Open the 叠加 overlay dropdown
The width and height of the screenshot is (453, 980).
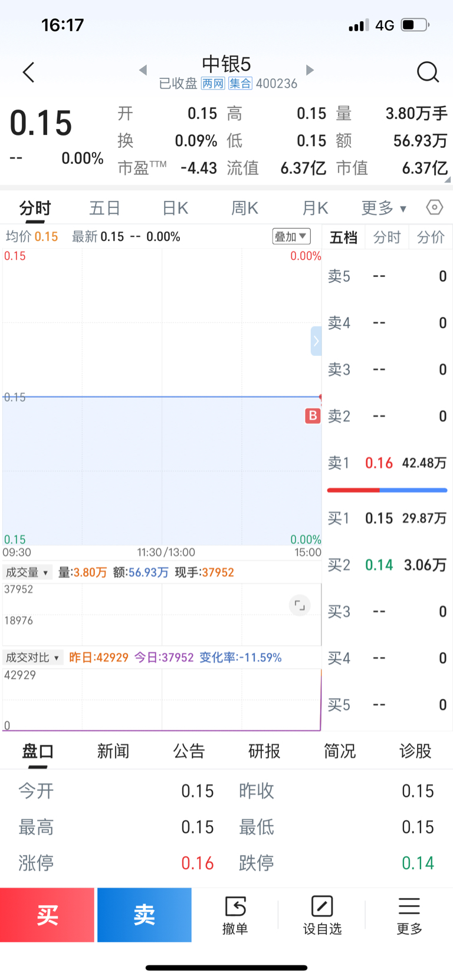coord(291,236)
